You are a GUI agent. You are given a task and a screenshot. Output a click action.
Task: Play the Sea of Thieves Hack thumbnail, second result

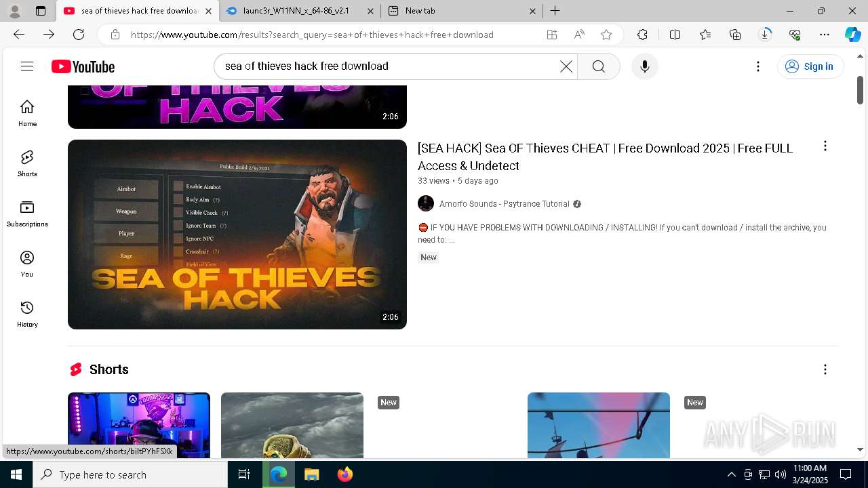click(x=237, y=235)
